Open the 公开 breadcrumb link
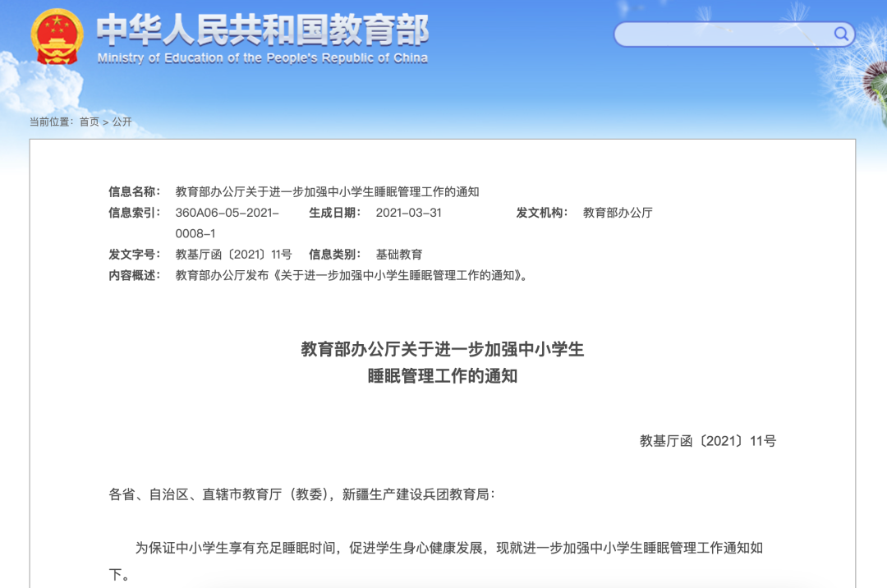Image resolution: width=887 pixels, height=588 pixels. click(122, 122)
